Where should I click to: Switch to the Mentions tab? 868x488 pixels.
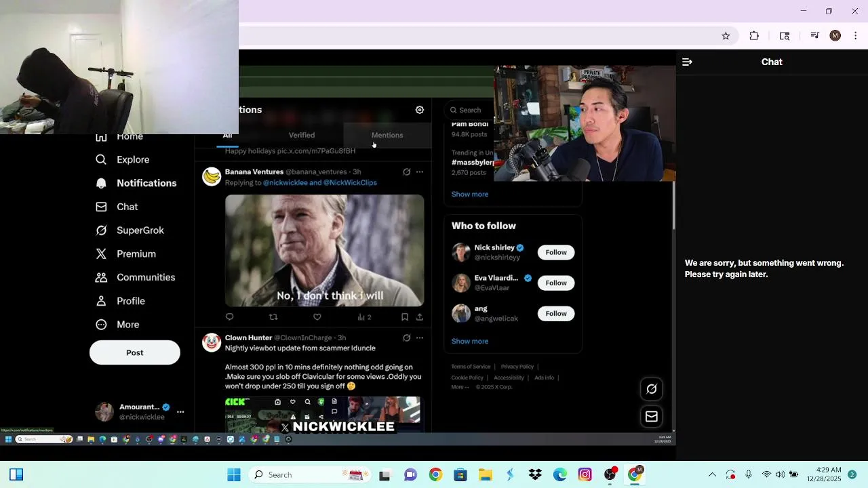pyautogui.click(x=387, y=135)
